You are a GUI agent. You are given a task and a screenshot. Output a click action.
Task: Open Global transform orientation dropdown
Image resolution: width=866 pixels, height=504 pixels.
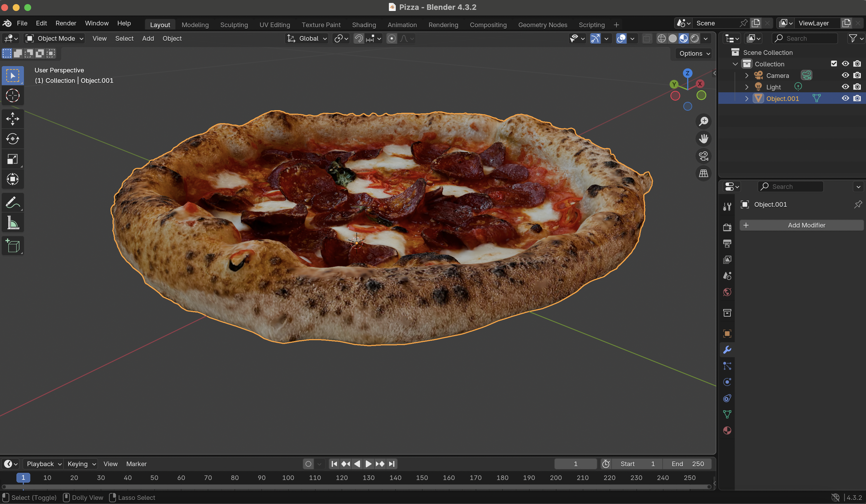pyautogui.click(x=307, y=38)
